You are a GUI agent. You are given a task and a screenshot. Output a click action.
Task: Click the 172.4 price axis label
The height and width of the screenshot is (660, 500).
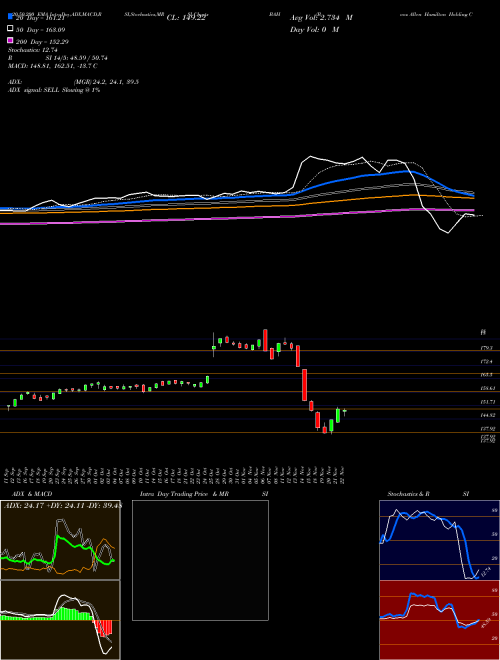(x=487, y=362)
